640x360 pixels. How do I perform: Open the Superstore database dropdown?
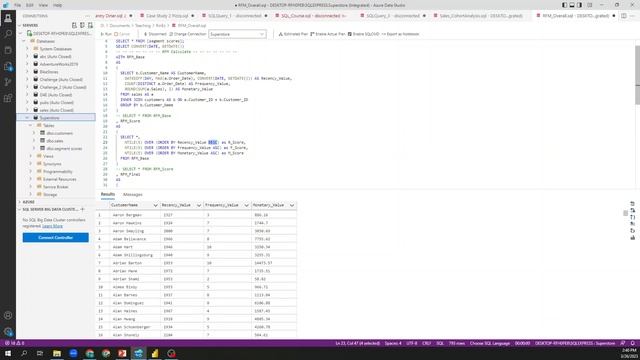[x=237, y=34]
